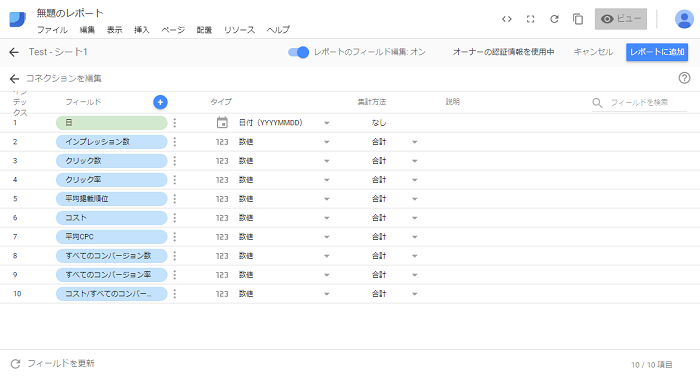Open type dropdown for インプレッション数
Image resolution: width=700 pixels, height=377 pixels.
(327, 142)
